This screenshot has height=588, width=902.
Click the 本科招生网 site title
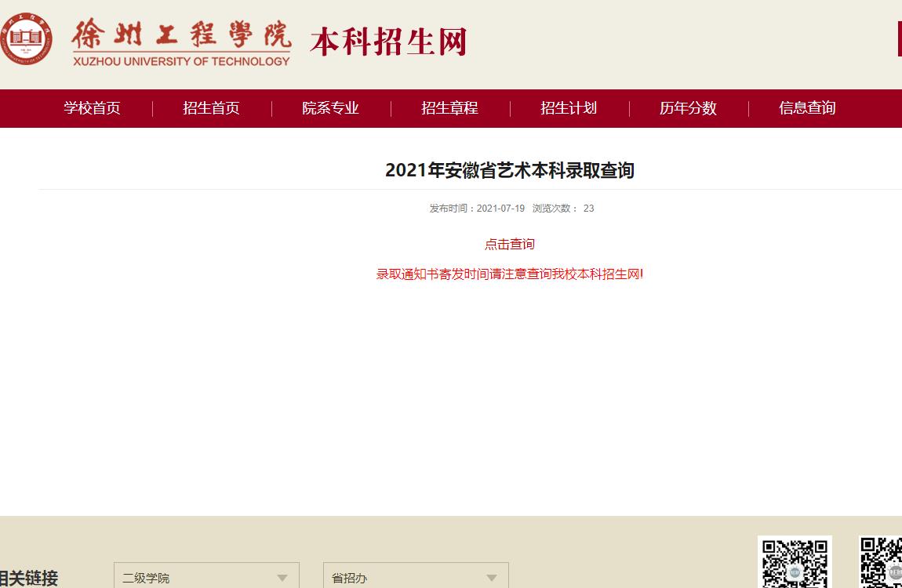(x=388, y=42)
